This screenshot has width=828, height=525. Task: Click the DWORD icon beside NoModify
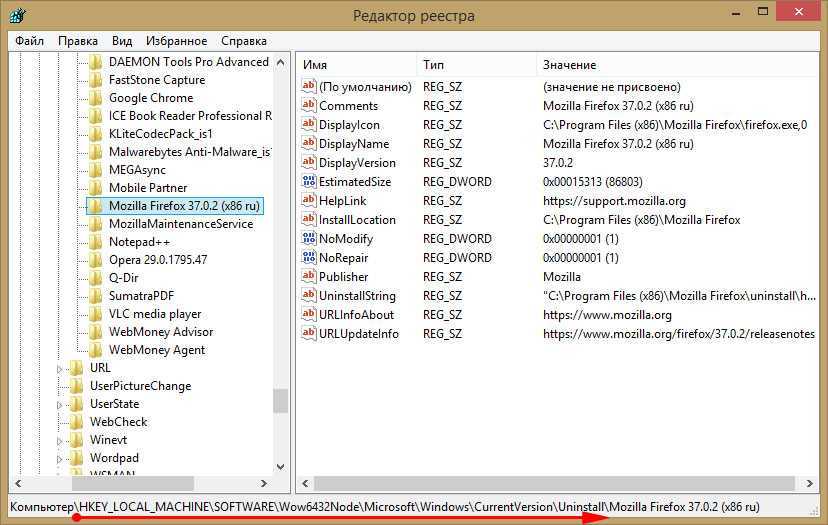(x=309, y=238)
